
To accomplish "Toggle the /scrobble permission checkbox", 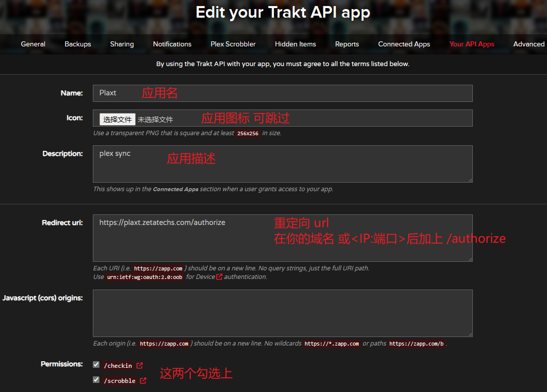I will (x=96, y=380).
